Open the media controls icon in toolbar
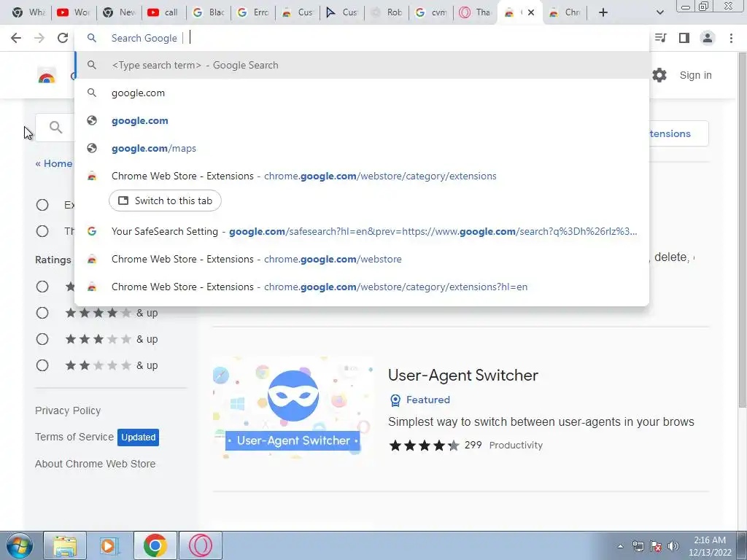The image size is (747, 560). coord(661,38)
